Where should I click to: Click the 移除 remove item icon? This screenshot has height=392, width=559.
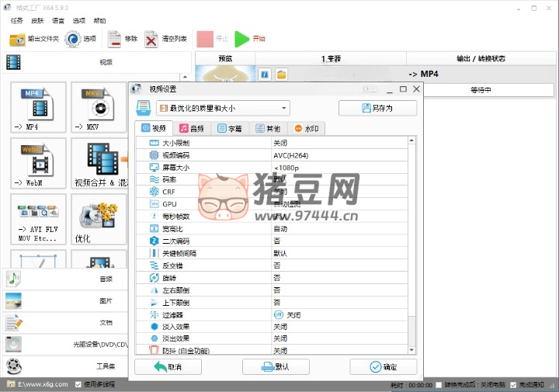pos(114,38)
